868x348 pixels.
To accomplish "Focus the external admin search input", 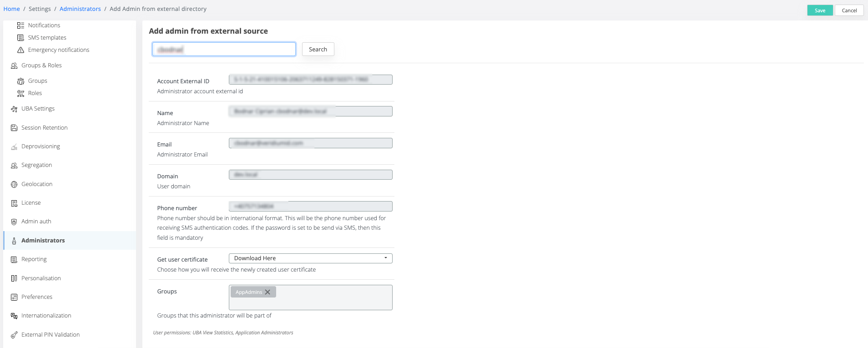I will tap(224, 49).
